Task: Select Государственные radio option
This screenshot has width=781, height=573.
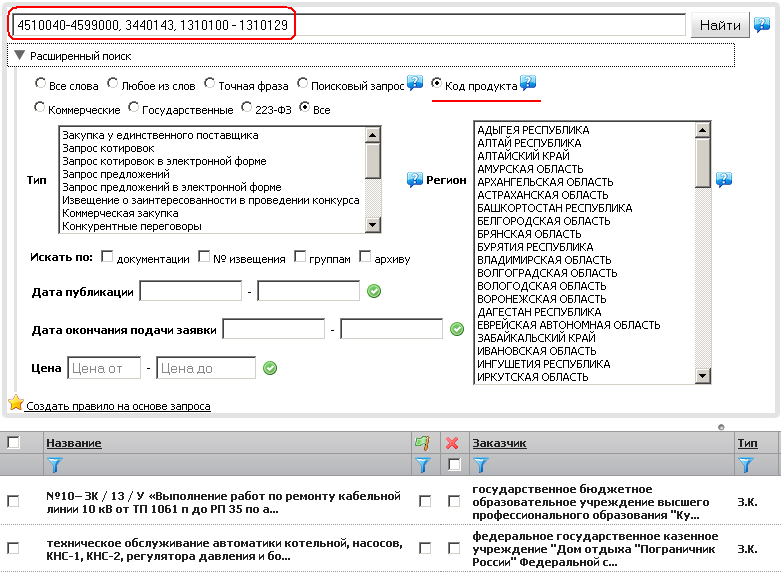Action: (133, 108)
